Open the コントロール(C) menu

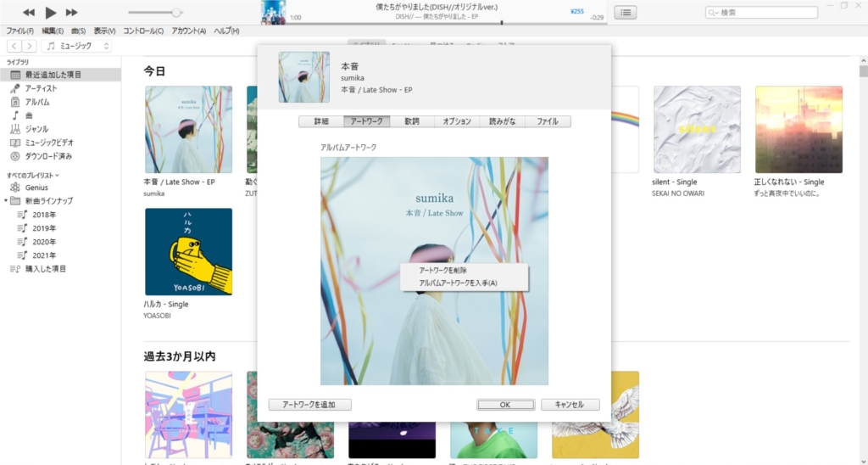pos(142,31)
